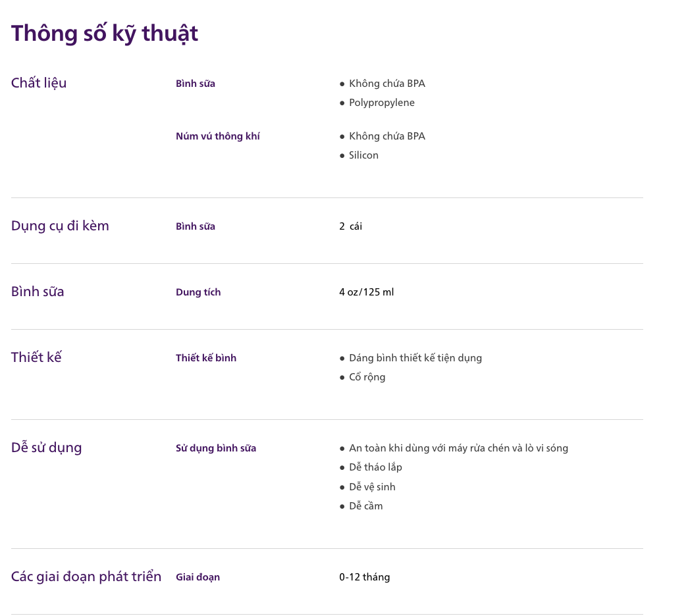Click the 'Núm vú thông khí' label
Image resolution: width=688 pixels, height=616 pixels.
point(218,136)
